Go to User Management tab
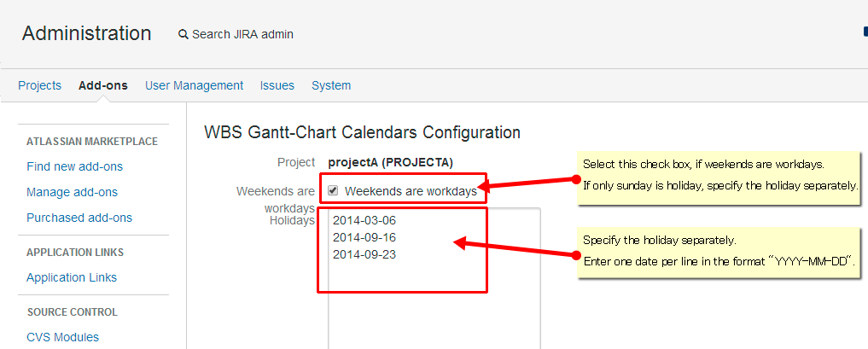The width and height of the screenshot is (868, 349). [x=194, y=85]
